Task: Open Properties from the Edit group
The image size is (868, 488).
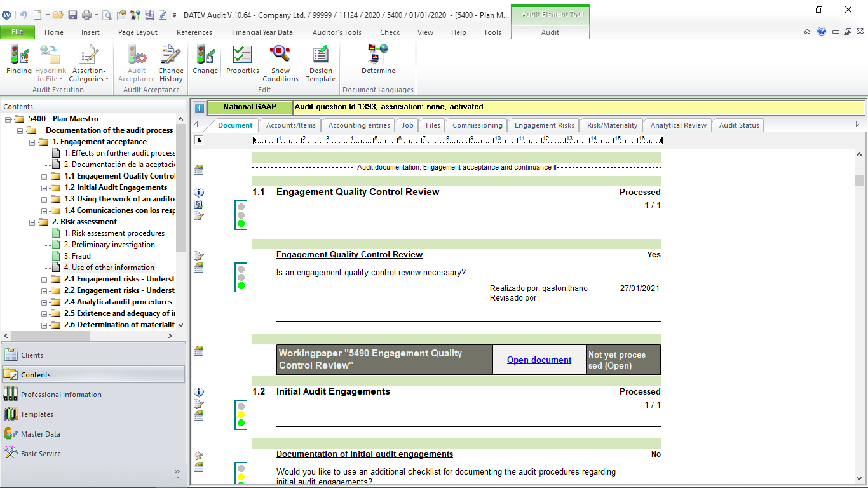Action: [x=242, y=60]
